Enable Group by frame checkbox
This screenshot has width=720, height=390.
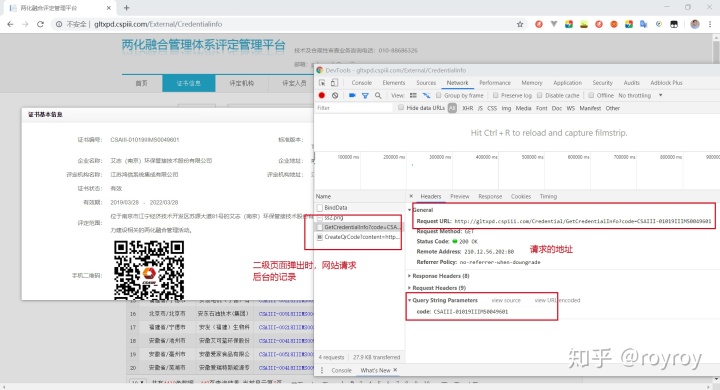(439, 96)
